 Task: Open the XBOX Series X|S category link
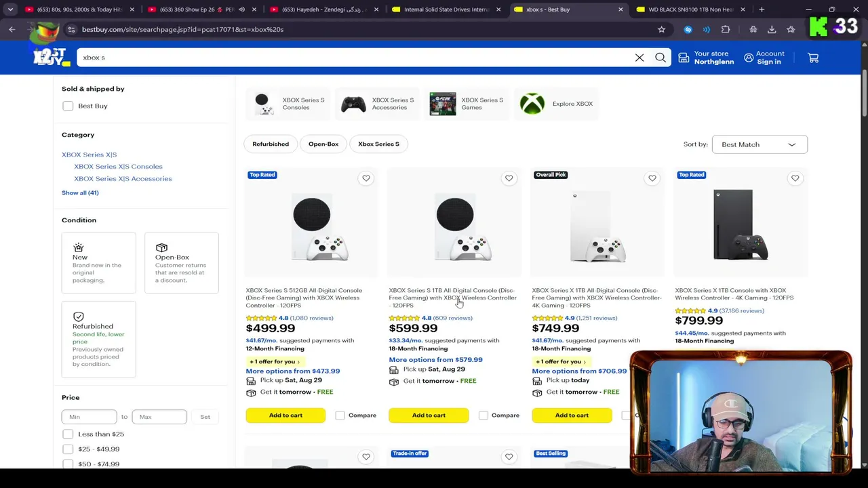click(89, 155)
